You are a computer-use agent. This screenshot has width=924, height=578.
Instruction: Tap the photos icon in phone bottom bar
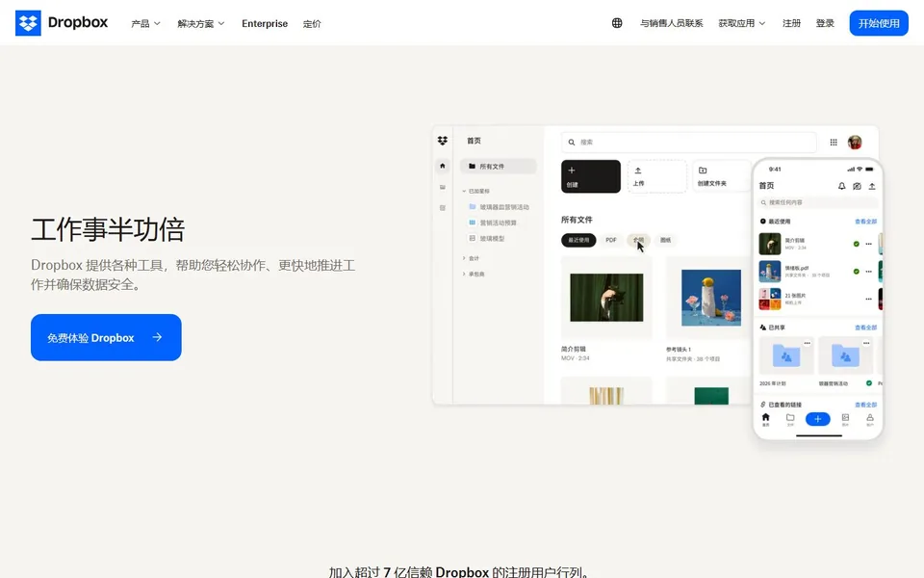coord(845,419)
